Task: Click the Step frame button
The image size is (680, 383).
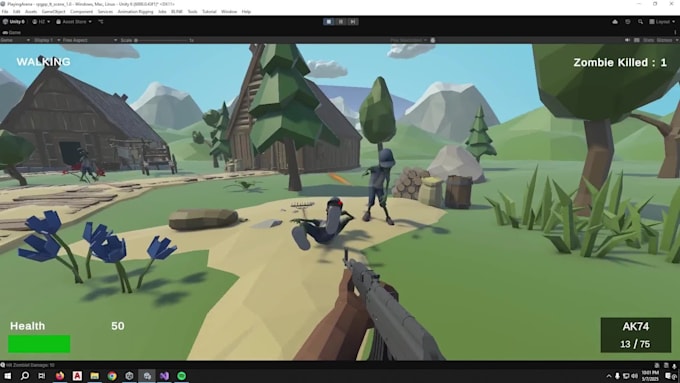Action: click(353, 21)
